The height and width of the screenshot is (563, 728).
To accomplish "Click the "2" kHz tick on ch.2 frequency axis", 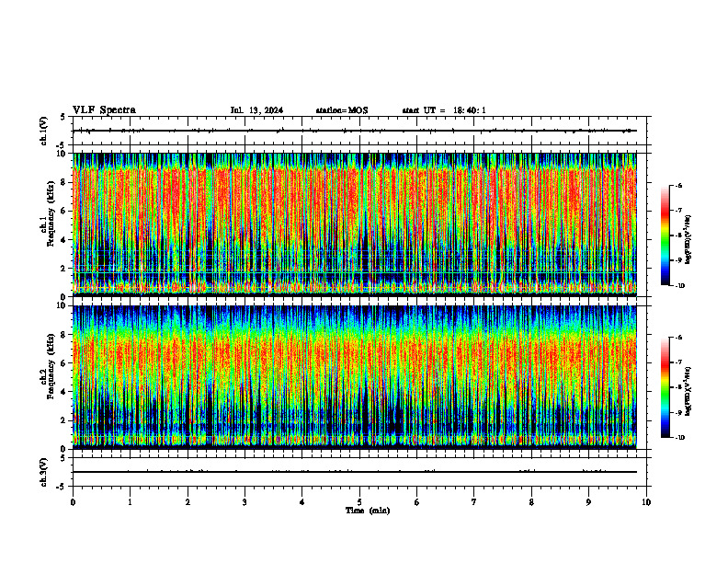I will click(64, 420).
